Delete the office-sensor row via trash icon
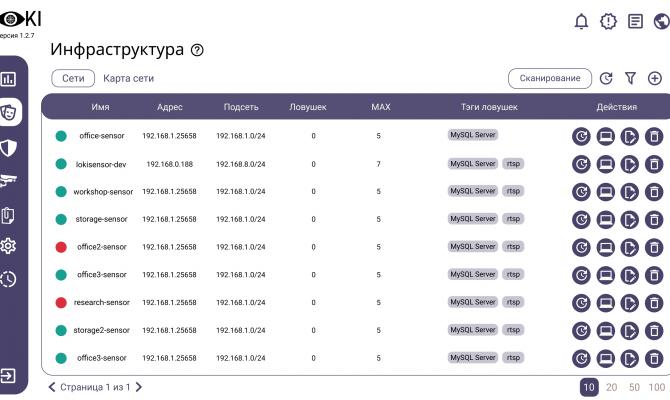670x400 pixels. point(654,136)
